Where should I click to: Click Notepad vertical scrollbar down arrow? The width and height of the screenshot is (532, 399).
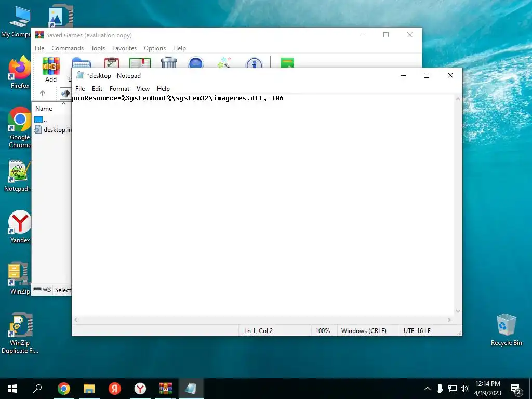pyautogui.click(x=458, y=311)
